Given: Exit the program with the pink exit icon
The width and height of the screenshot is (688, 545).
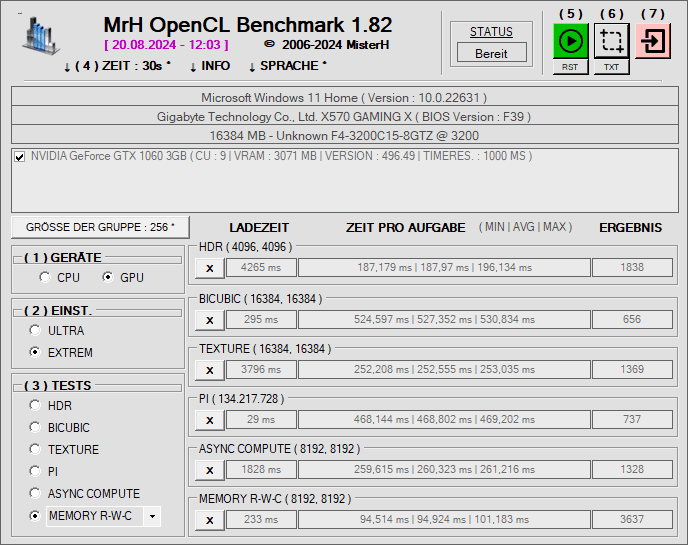Looking at the screenshot, I should pyautogui.click(x=653, y=41).
